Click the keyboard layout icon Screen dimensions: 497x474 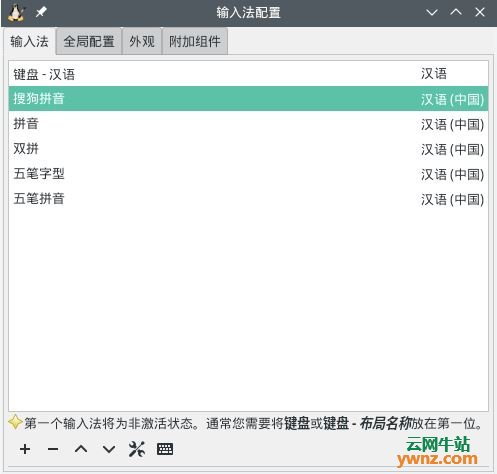tap(165, 449)
